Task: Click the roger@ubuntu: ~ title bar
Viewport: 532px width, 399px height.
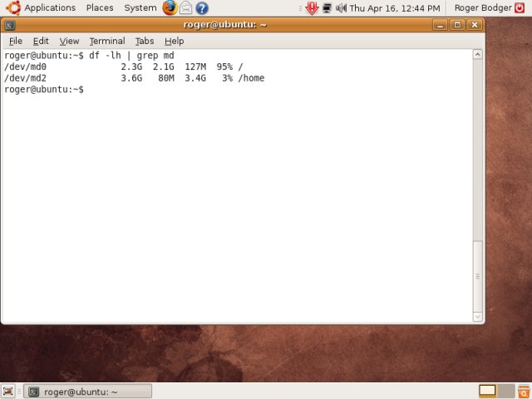Action: pos(225,25)
